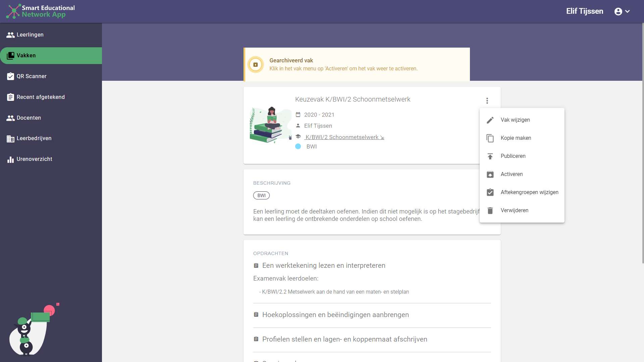Click the Recent afgetekend clipboard icon
The image size is (644, 362).
(10, 97)
